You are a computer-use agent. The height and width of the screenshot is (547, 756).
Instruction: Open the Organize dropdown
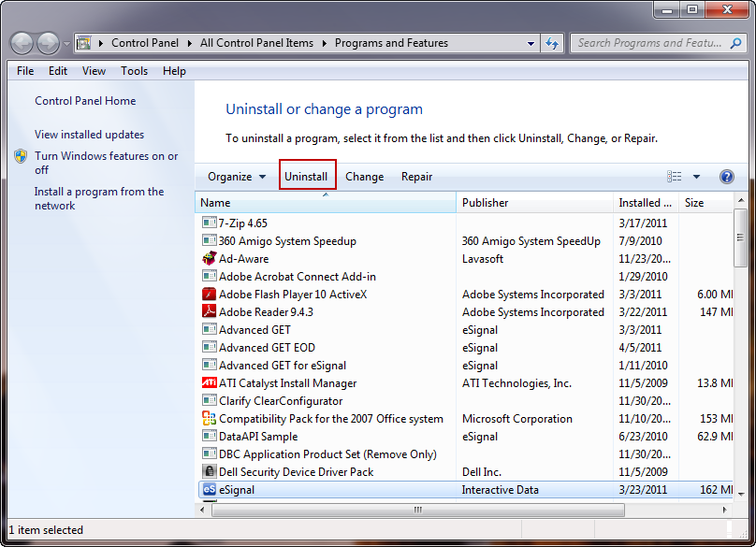pos(236,177)
